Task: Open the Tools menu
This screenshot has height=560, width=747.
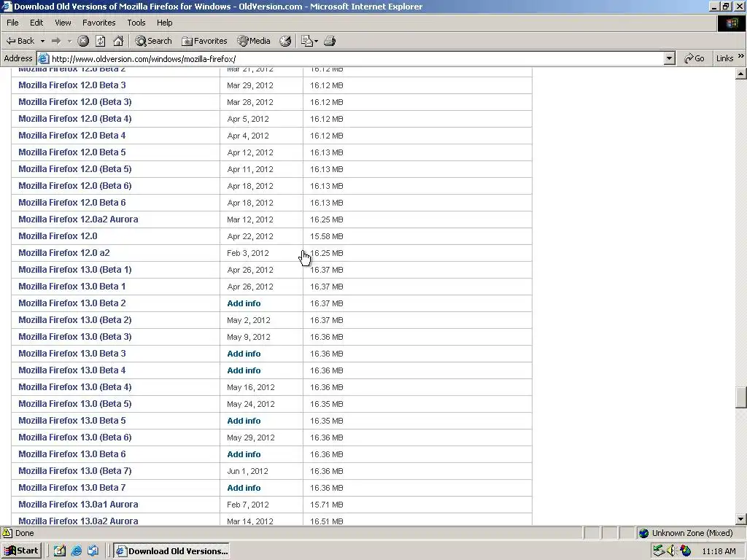Action: click(x=136, y=23)
